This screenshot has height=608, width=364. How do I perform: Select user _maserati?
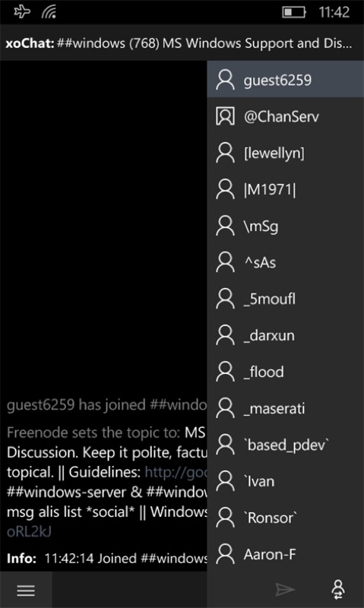[x=285, y=408]
